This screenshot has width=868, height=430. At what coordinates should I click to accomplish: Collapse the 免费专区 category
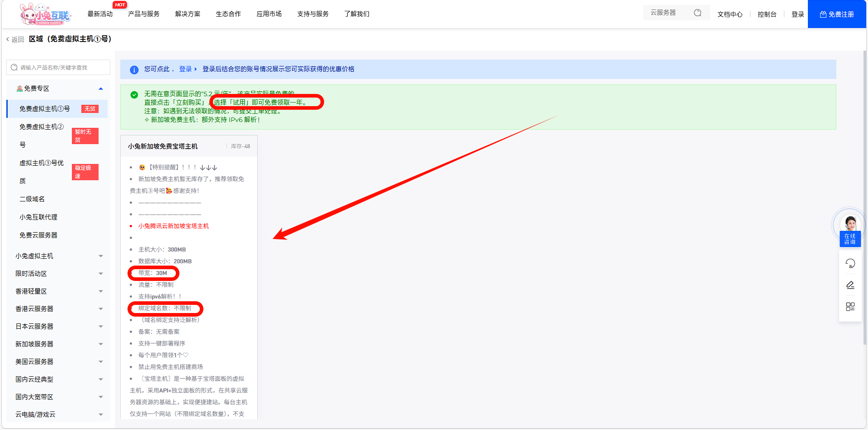(x=101, y=89)
